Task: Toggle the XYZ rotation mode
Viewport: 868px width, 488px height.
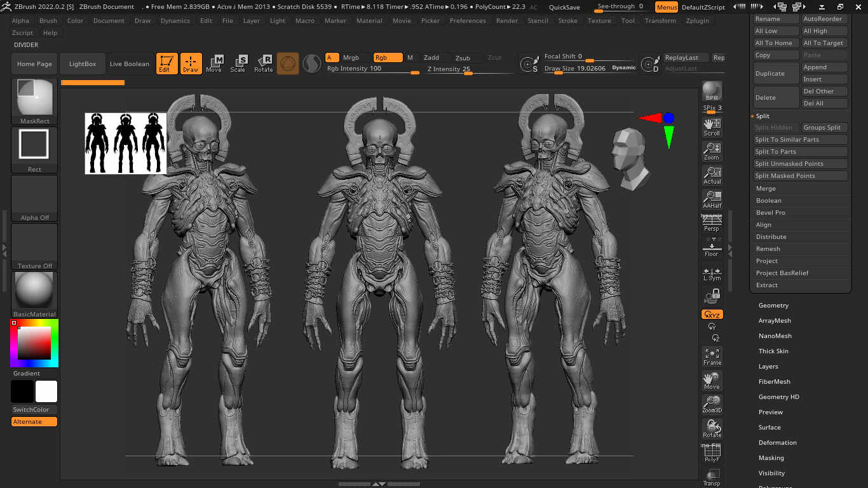Action: pyautogui.click(x=712, y=315)
